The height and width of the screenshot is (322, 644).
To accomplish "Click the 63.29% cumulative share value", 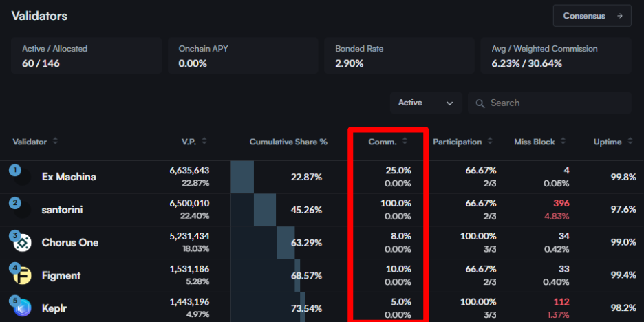I will pyautogui.click(x=306, y=243).
